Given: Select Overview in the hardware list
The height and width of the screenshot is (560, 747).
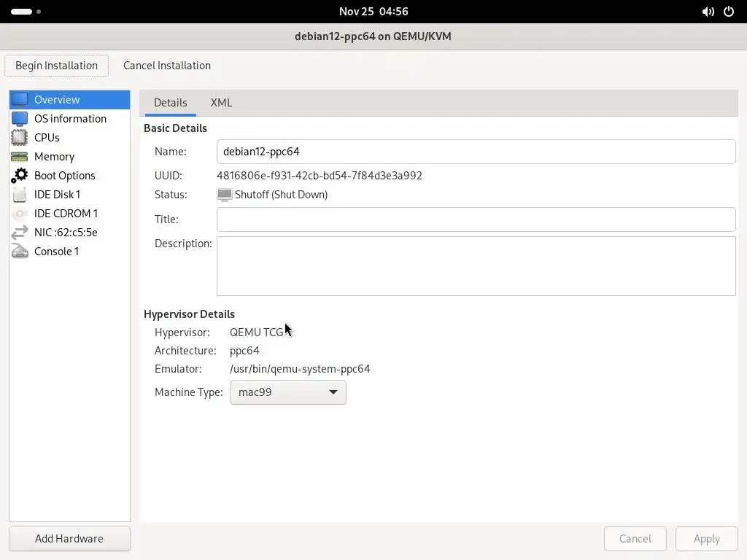Looking at the screenshot, I should [69, 99].
